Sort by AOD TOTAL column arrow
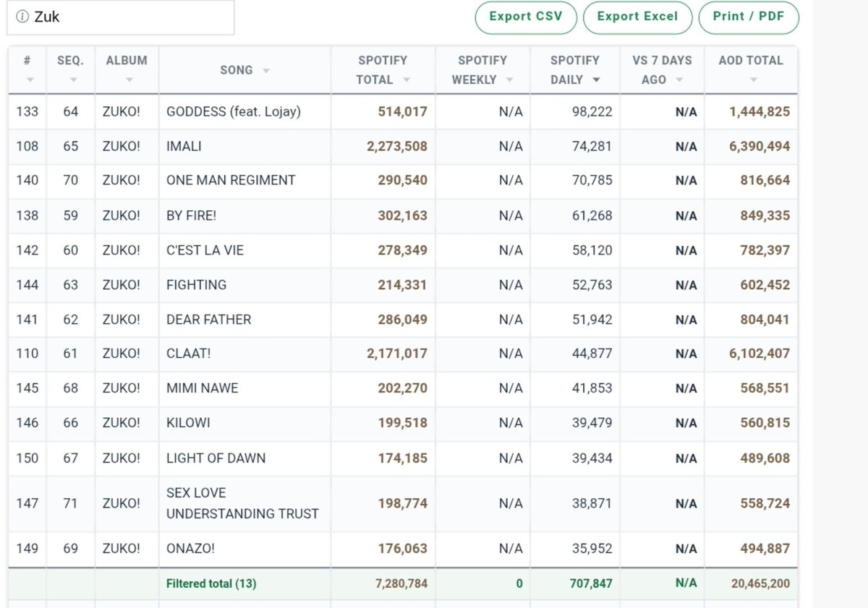The height and width of the screenshot is (608, 868). [x=753, y=80]
